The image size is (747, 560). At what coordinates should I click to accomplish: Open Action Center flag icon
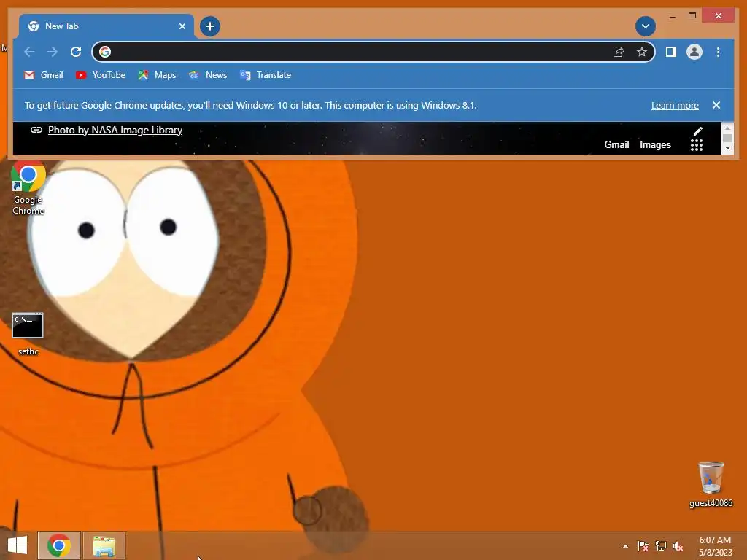click(x=643, y=546)
